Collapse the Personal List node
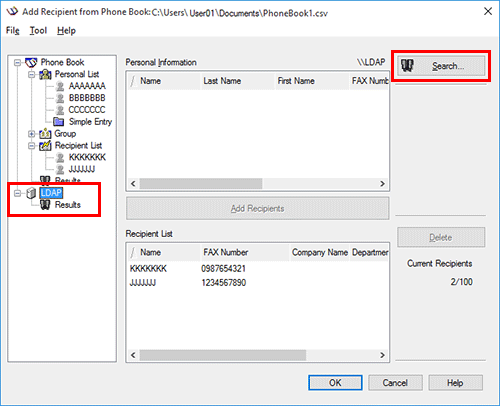Image resolution: width=500 pixels, height=406 pixels. coord(31,74)
